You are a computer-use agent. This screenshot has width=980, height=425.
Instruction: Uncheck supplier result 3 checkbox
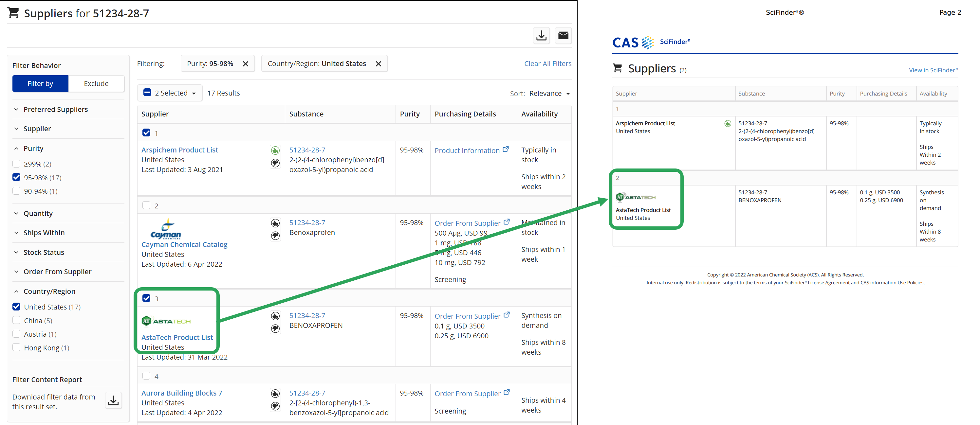coord(146,298)
